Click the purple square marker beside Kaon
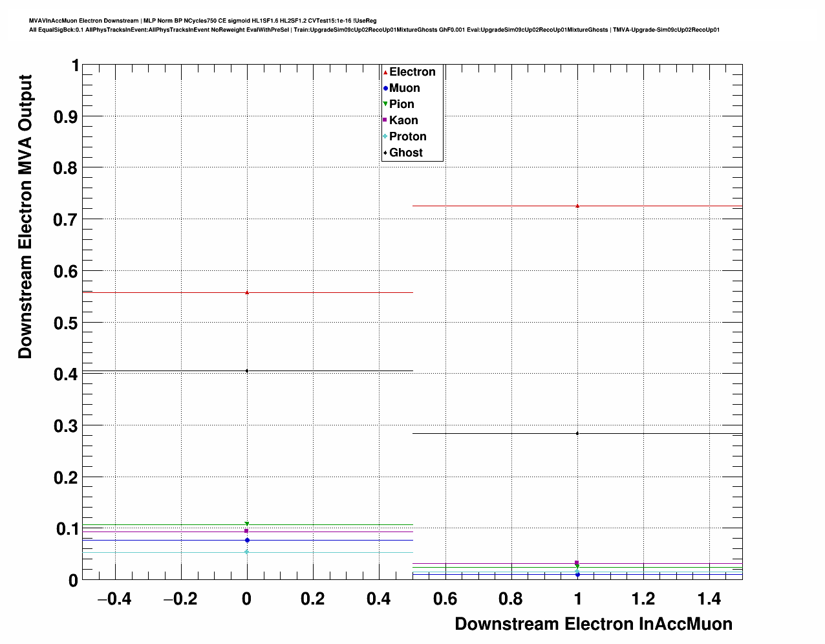This screenshot has height=644, width=825. pos(385,120)
